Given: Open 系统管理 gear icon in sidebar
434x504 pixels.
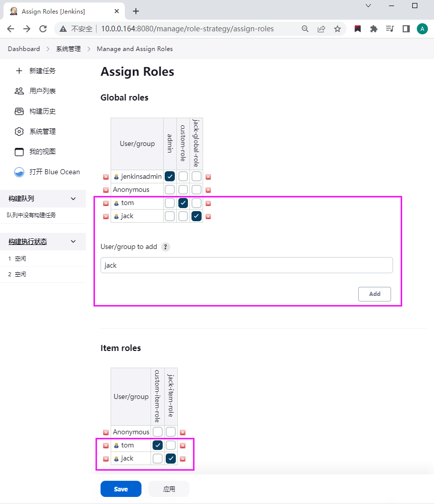Looking at the screenshot, I should pyautogui.click(x=19, y=132).
